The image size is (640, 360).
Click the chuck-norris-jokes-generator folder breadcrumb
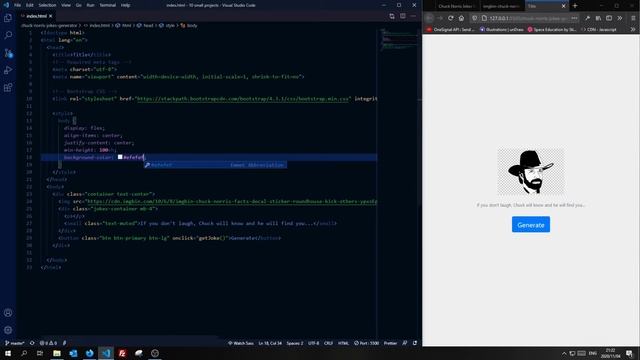click(x=49, y=25)
